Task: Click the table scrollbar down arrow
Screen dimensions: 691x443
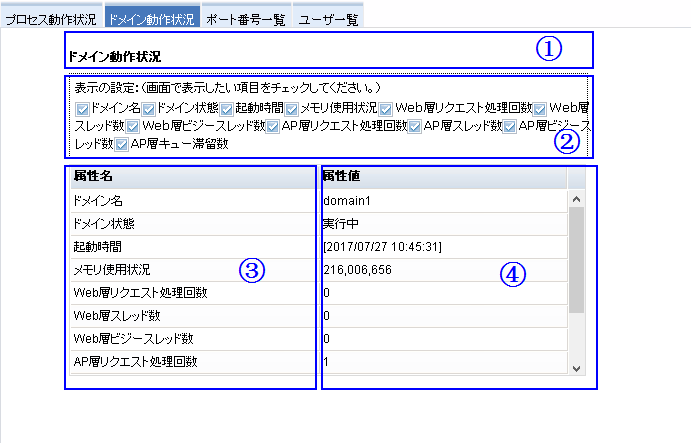Action: point(575,368)
